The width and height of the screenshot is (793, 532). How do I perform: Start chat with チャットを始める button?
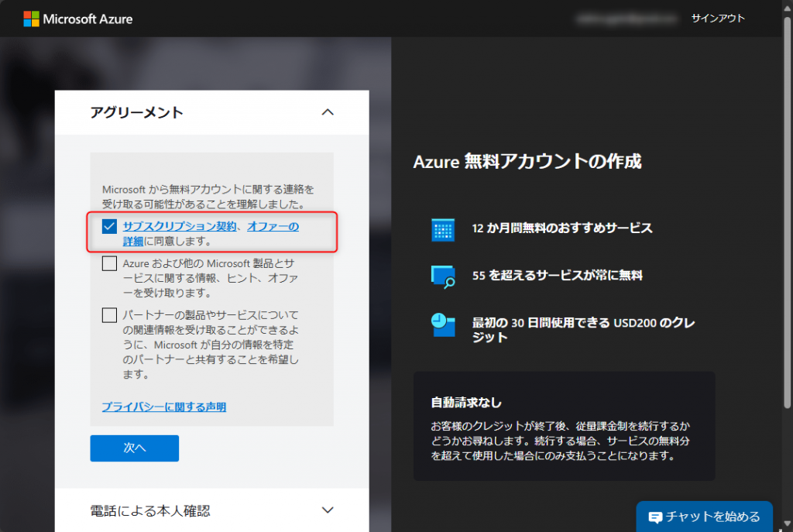(705, 517)
